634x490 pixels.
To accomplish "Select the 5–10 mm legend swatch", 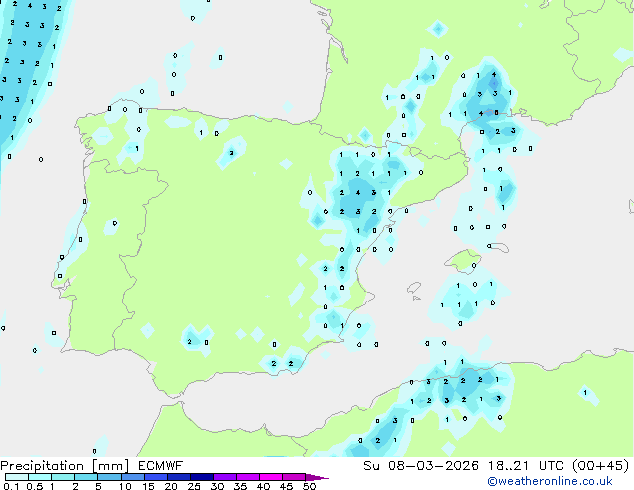I will click(x=109, y=477).
